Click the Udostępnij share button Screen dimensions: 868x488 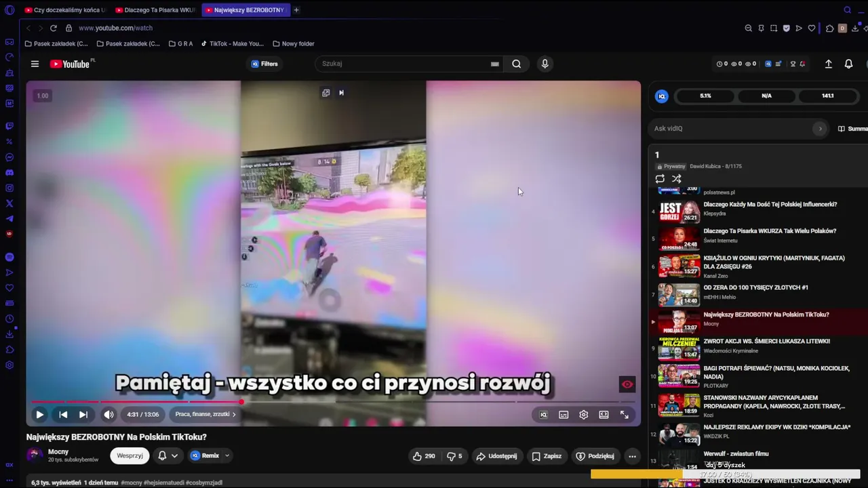tap(496, 456)
